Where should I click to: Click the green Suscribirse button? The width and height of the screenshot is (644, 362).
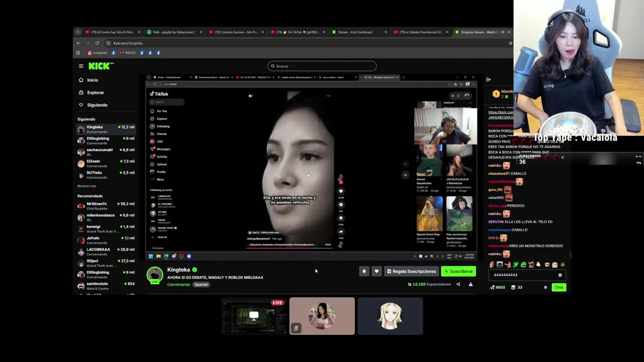pos(458,271)
